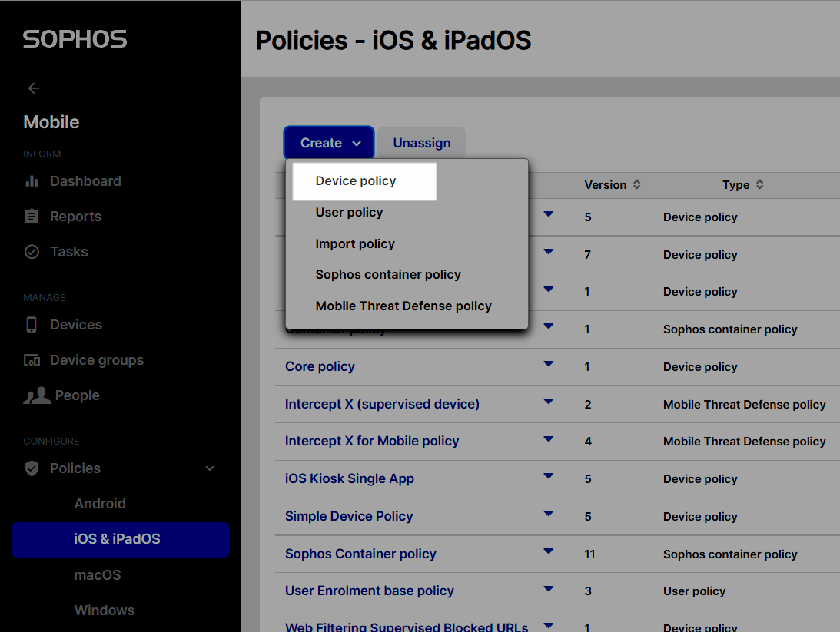The image size is (840, 632).
Task: Click the Unassign button
Action: (422, 143)
